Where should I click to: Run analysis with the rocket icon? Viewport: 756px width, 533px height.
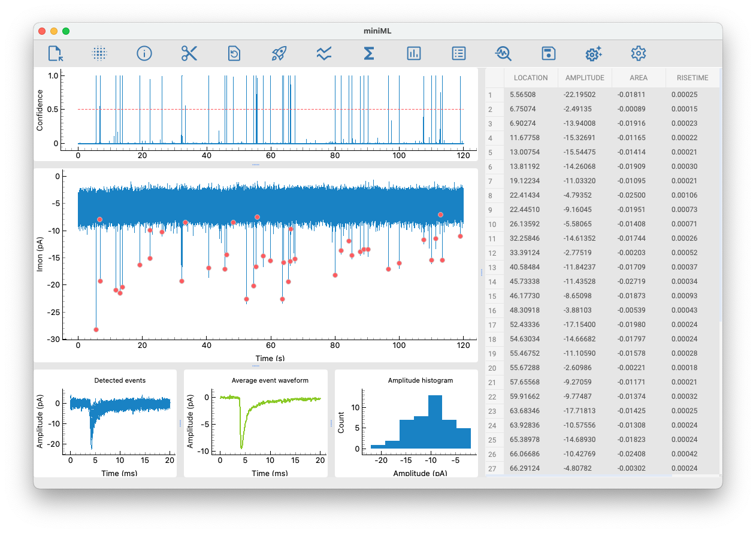click(279, 53)
